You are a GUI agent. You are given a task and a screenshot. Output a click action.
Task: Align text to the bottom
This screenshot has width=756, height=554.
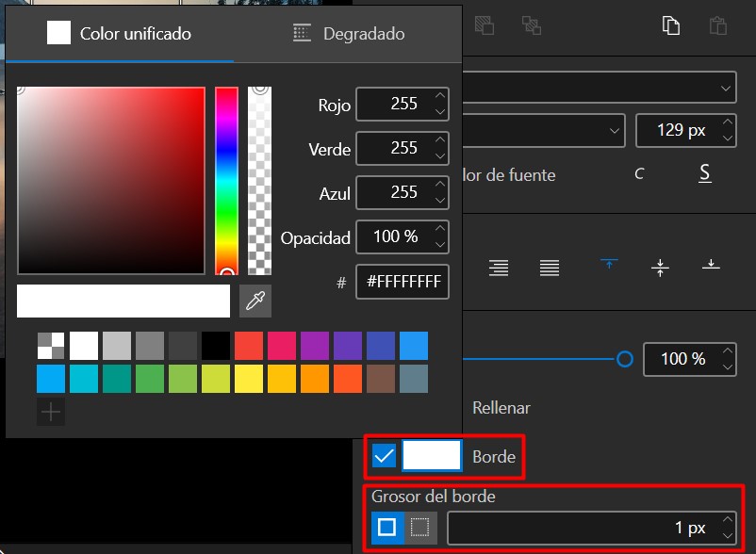pos(711,264)
